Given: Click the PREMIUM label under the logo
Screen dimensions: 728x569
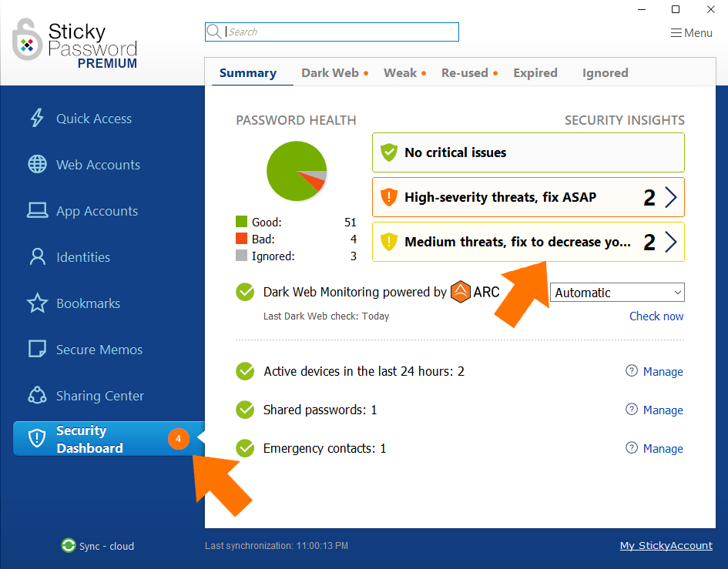Looking at the screenshot, I should pyautogui.click(x=107, y=63).
